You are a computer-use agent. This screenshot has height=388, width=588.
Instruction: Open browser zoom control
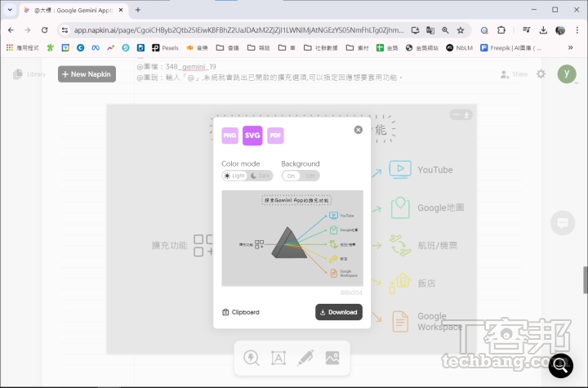(445, 30)
